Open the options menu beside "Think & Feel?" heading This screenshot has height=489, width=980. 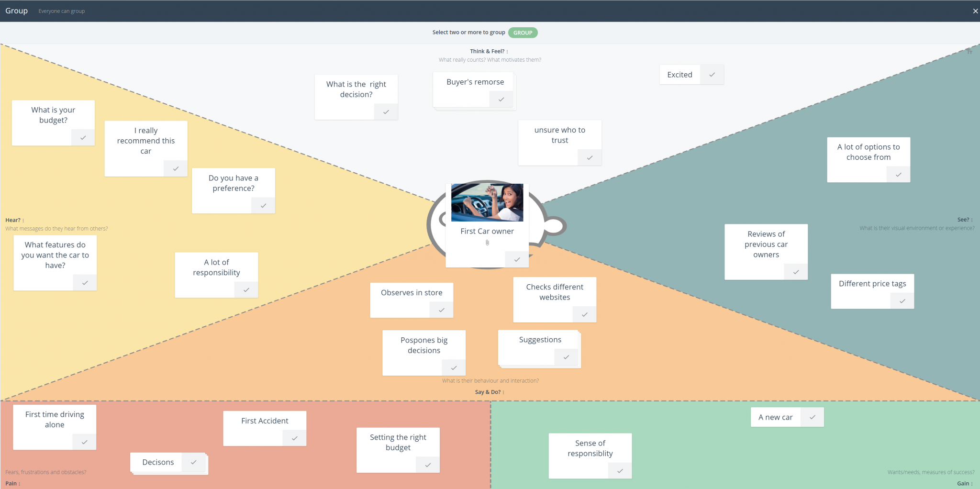507,51
